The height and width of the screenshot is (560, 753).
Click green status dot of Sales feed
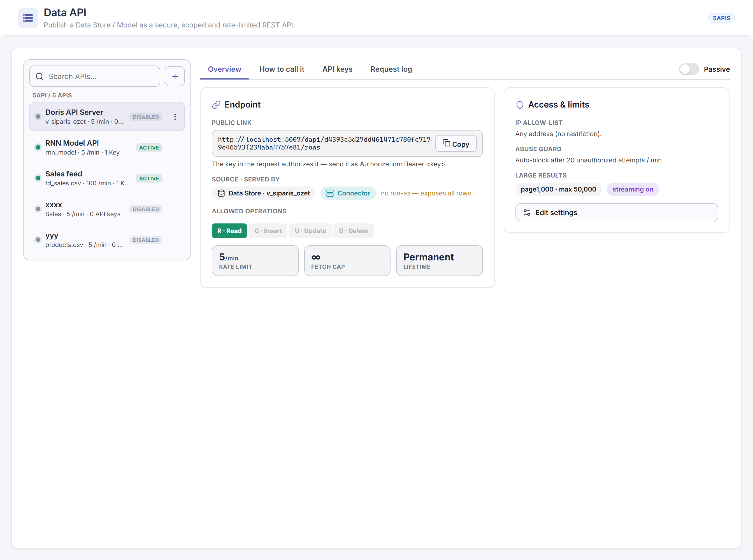point(38,178)
